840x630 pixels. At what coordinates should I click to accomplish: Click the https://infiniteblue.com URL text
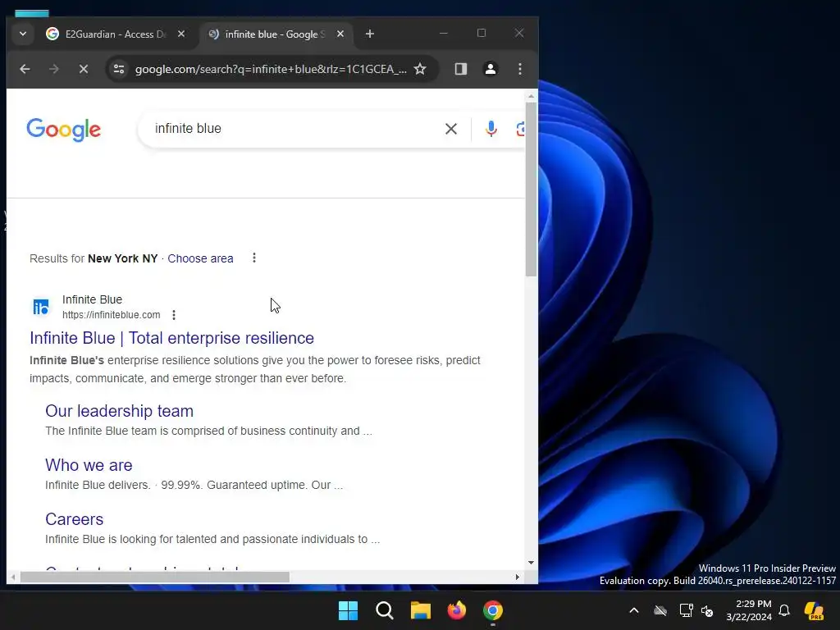(111, 315)
